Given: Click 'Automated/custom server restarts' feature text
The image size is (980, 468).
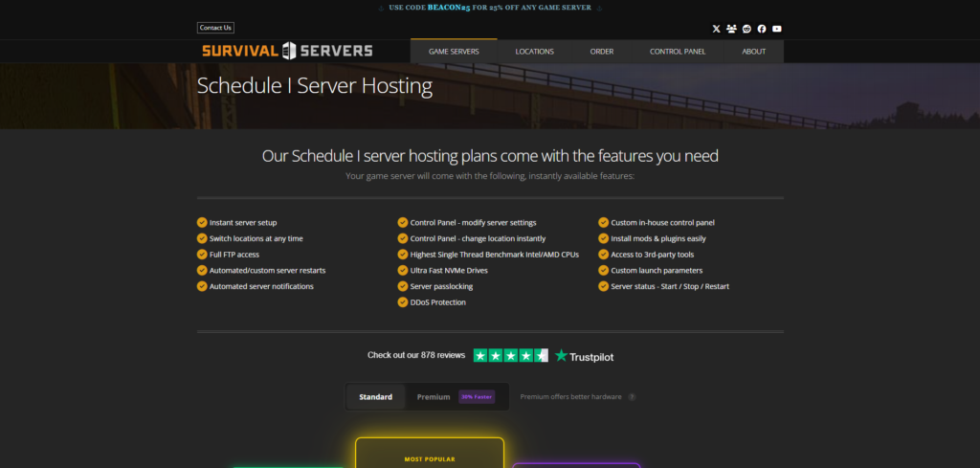Looking at the screenshot, I should [x=268, y=271].
